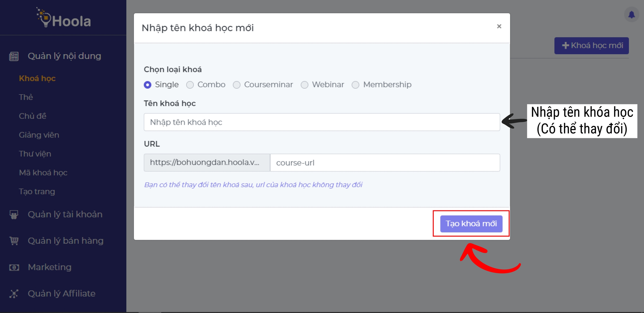Click the sales management cart icon
The height and width of the screenshot is (313, 644).
pyautogui.click(x=14, y=241)
